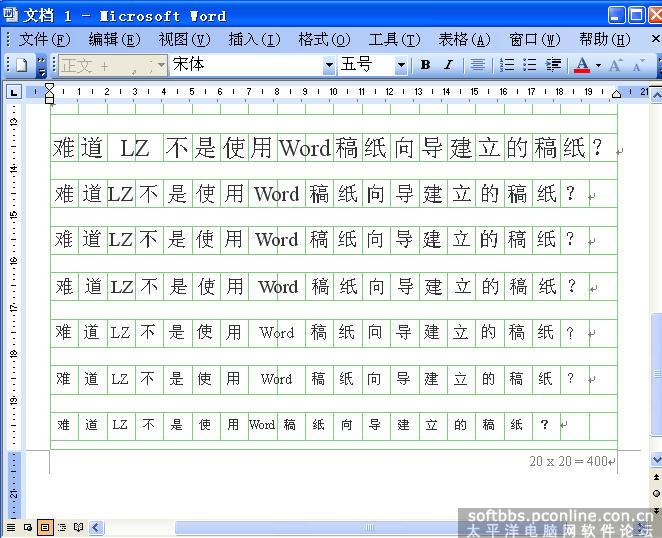Open the 文件(F) menu
662x538 pixels.
click(44, 40)
